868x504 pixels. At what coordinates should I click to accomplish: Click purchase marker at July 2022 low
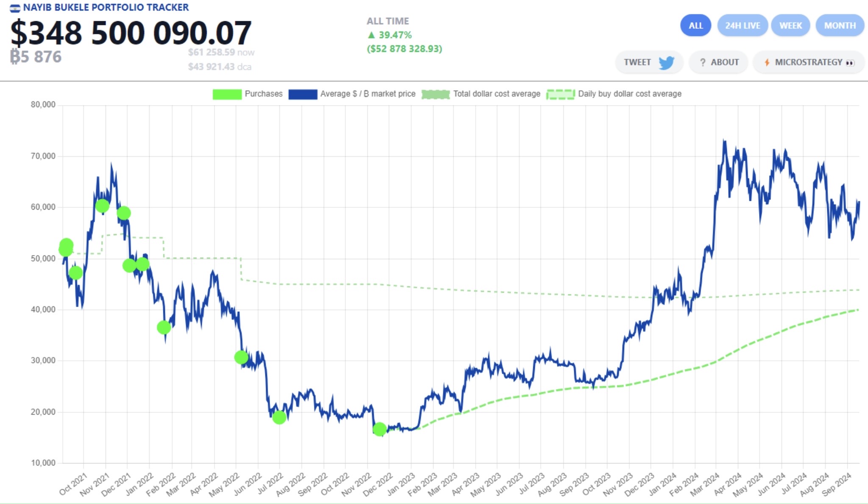tap(279, 418)
